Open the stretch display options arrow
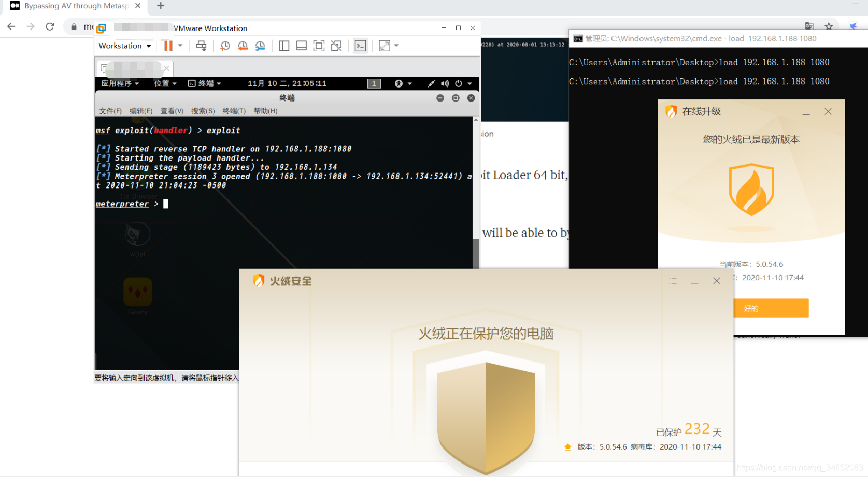868x477 pixels. 396,46
